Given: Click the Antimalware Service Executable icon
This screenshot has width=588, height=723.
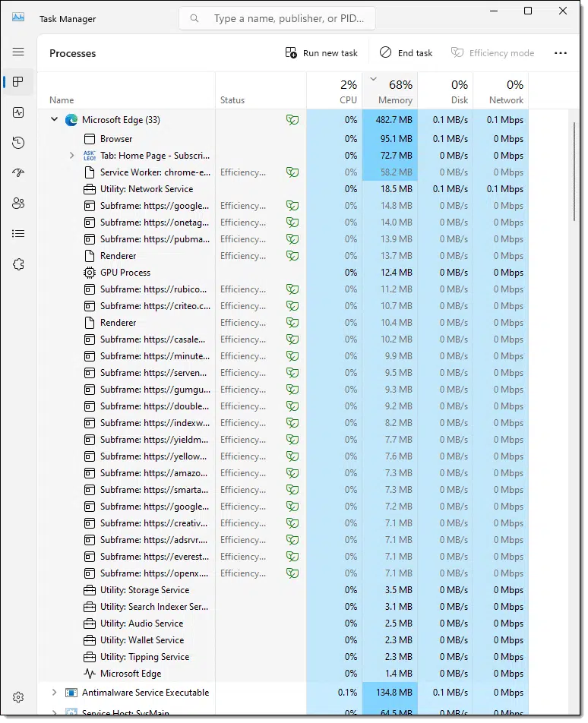Looking at the screenshot, I should coord(71,693).
